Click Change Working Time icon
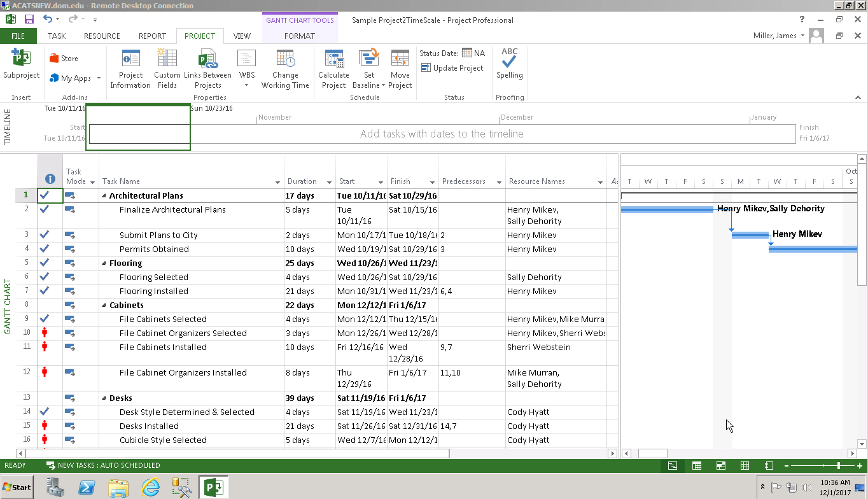Screen dimensions: 868x499 [x=285, y=60]
